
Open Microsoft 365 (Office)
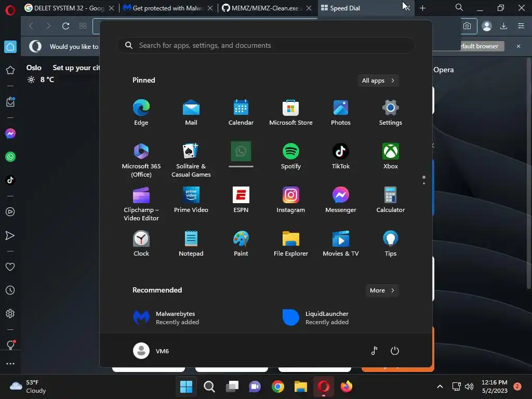[141, 161]
